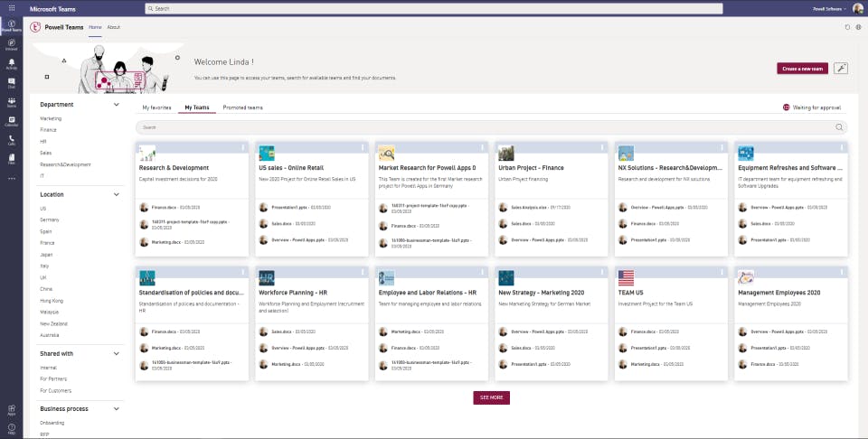Open the My favorites tab
The width and height of the screenshot is (868, 439).
tap(156, 107)
